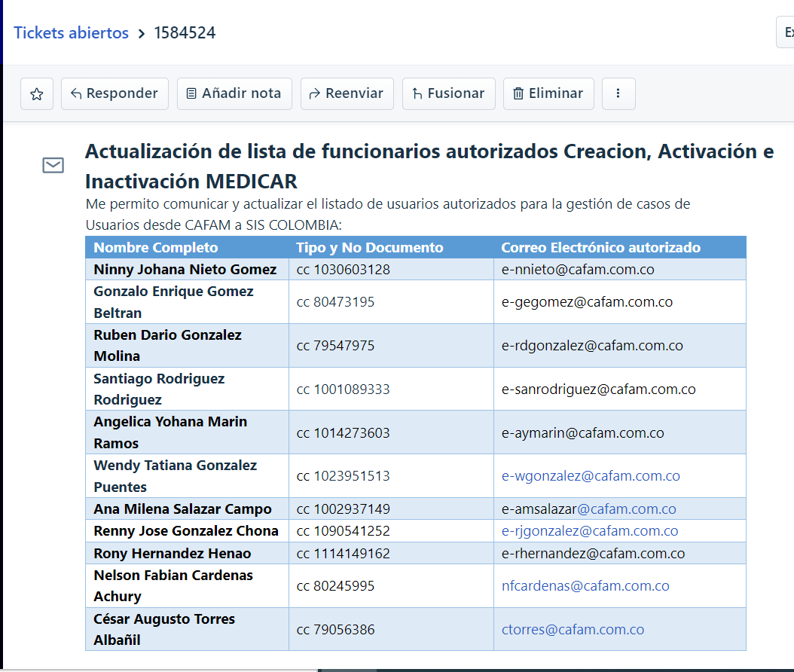Screen dimensions: 794x672
Task: Select the name Ninny Johana Nieto Gomez
Action: click(x=185, y=270)
